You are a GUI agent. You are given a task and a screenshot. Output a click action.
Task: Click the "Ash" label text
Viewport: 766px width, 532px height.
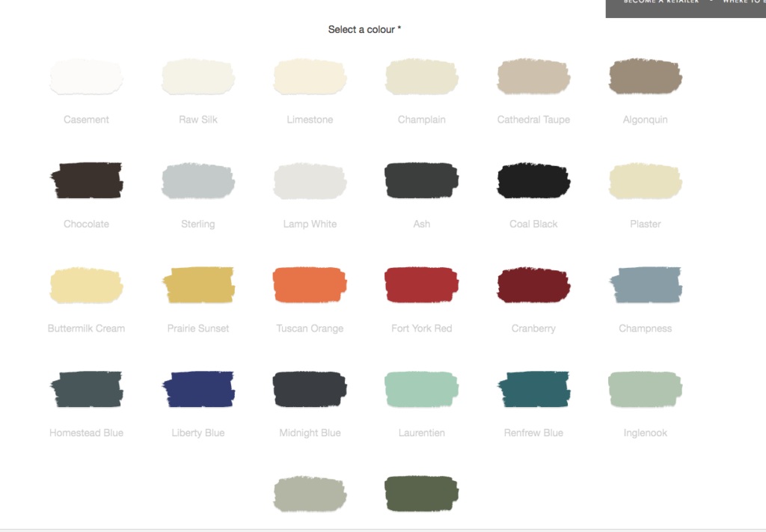[x=422, y=224]
